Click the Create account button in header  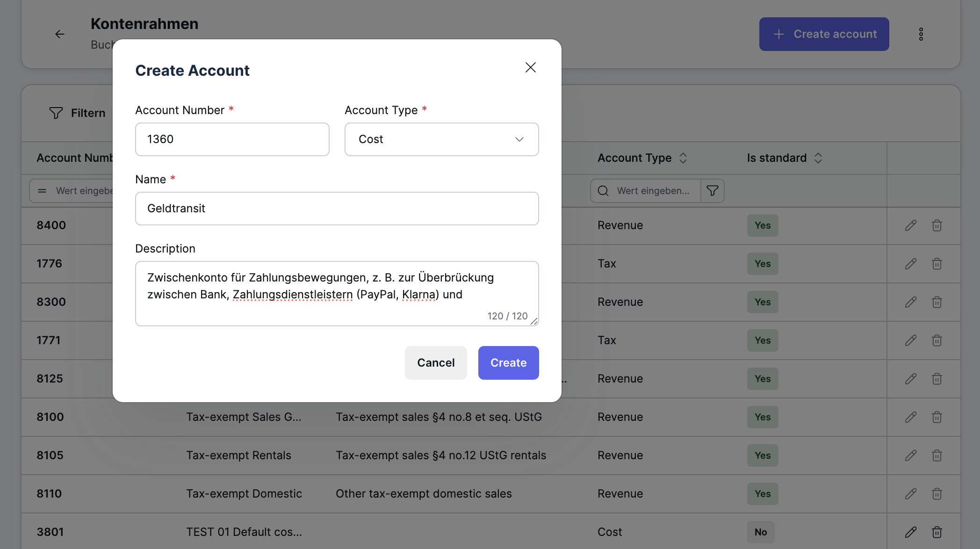pos(824,34)
